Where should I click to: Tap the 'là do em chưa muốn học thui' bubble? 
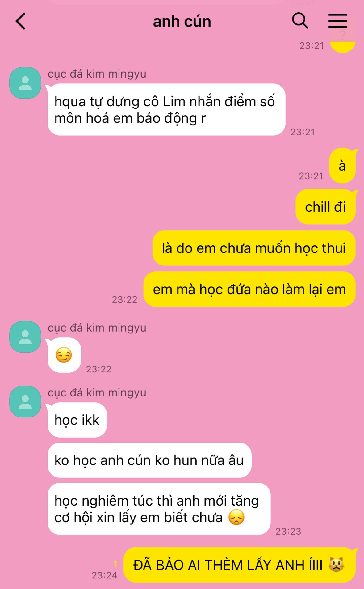(x=254, y=248)
